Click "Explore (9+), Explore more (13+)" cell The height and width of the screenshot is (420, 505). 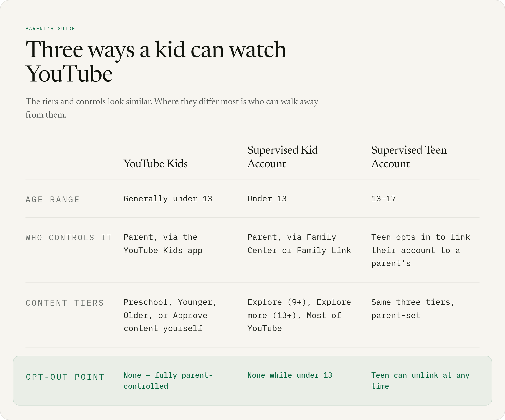299,315
